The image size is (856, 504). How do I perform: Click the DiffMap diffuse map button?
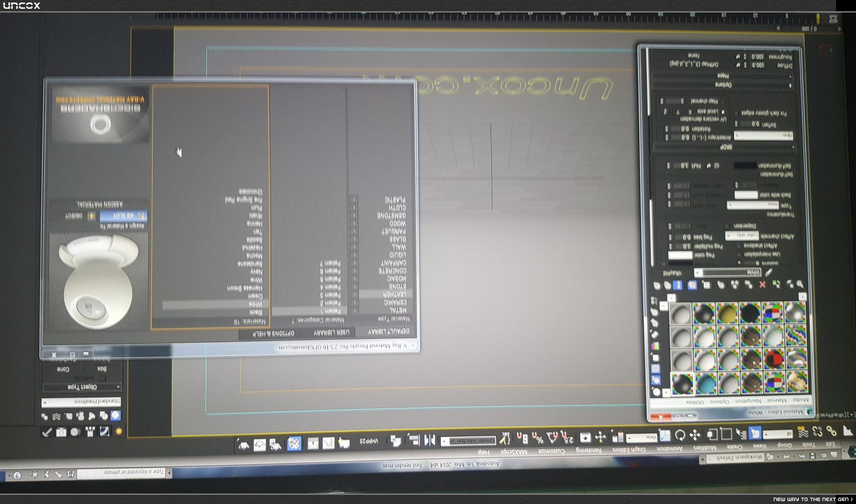click(x=693, y=64)
